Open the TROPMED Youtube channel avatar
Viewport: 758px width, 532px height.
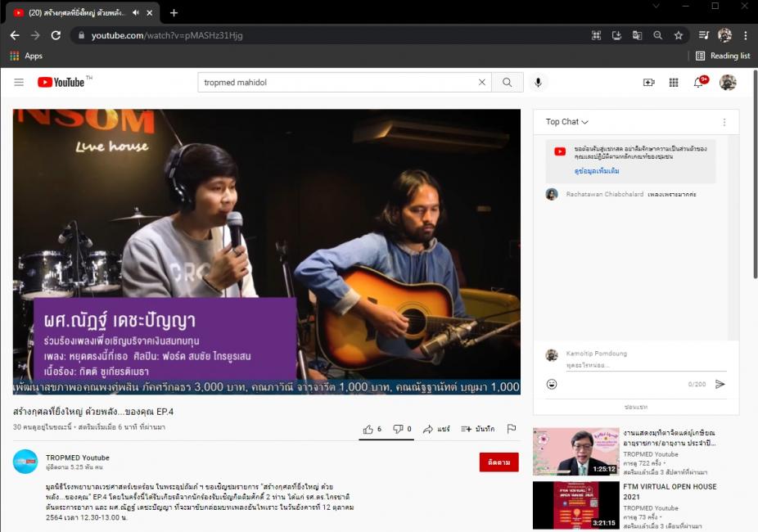click(x=25, y=462)
